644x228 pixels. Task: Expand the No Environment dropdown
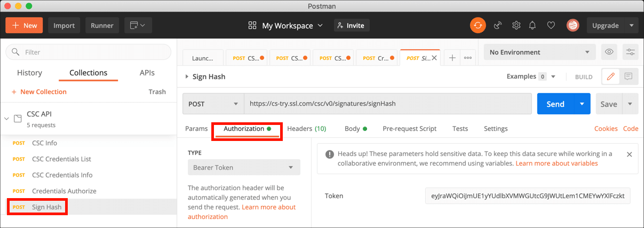(539, 52)
